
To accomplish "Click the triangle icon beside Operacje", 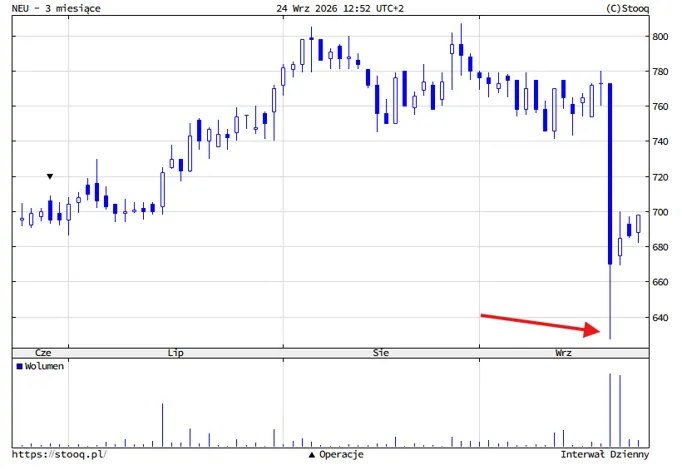I will pyautogui.click(x=311, y=455).
